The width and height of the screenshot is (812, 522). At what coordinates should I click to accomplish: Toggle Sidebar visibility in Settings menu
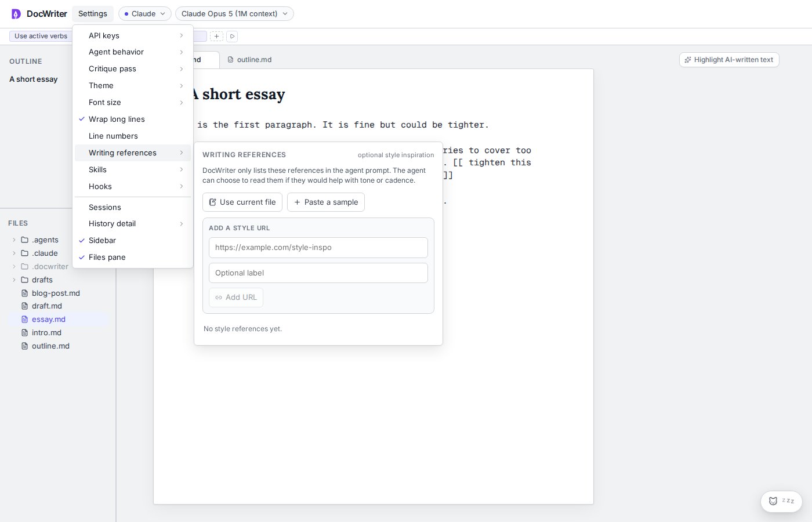133,241
